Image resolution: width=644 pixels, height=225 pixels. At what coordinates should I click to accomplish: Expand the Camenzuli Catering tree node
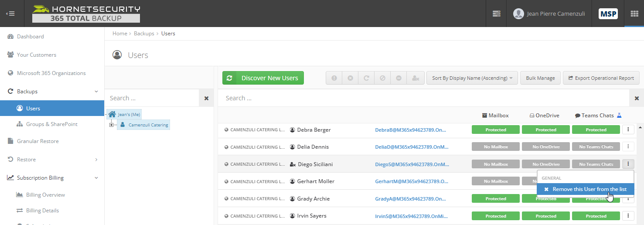point(112,125)
